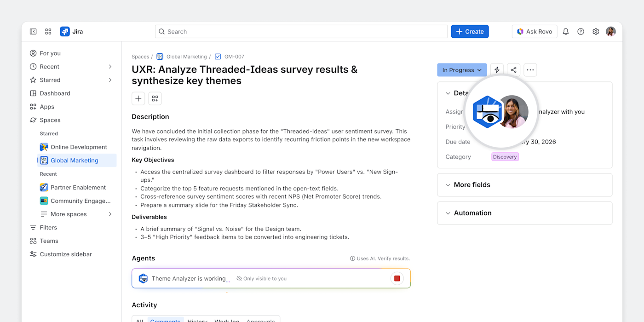Screen dimensions: 644x322
Task: Expand the Automation panel
Action: coord(473,213)
